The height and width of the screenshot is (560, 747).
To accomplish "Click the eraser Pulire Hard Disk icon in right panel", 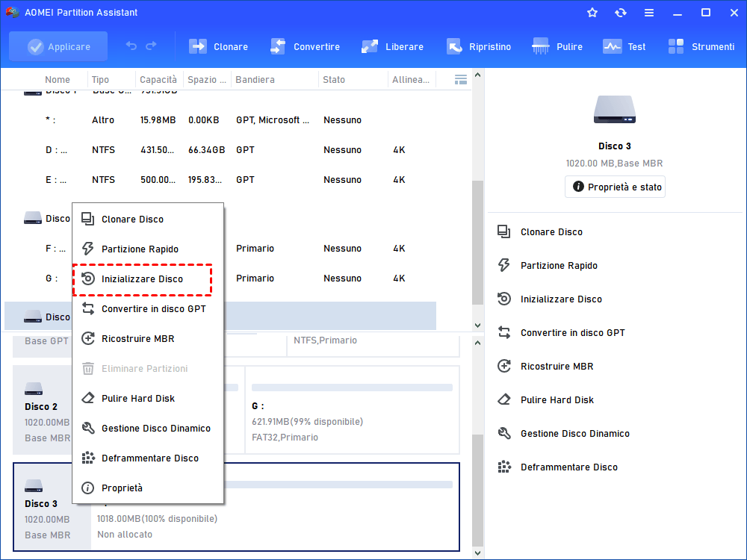I will point(504,399).
